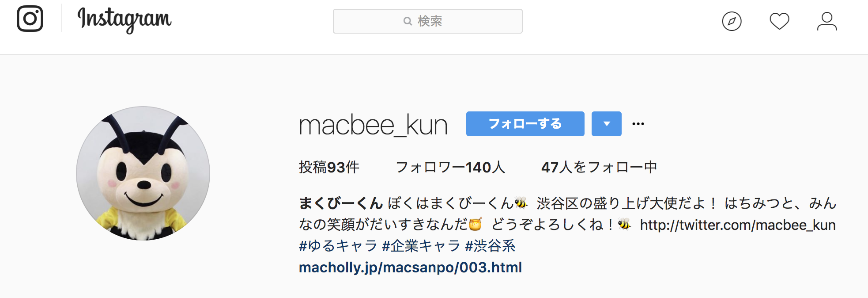Screen dimensions: 868x298
Task: Click the 検索 search field
Action: pos(427,21)
